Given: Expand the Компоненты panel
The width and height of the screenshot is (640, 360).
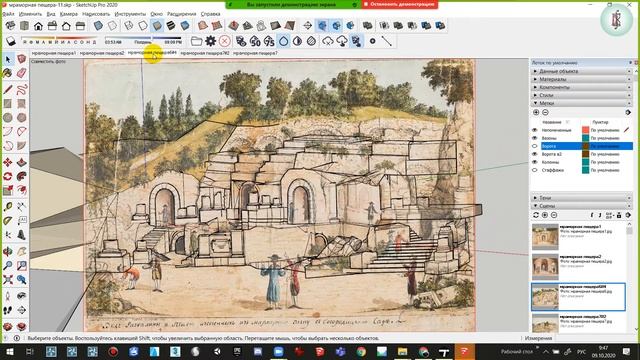Looking at the screenshot, I should tap(581, 87).
